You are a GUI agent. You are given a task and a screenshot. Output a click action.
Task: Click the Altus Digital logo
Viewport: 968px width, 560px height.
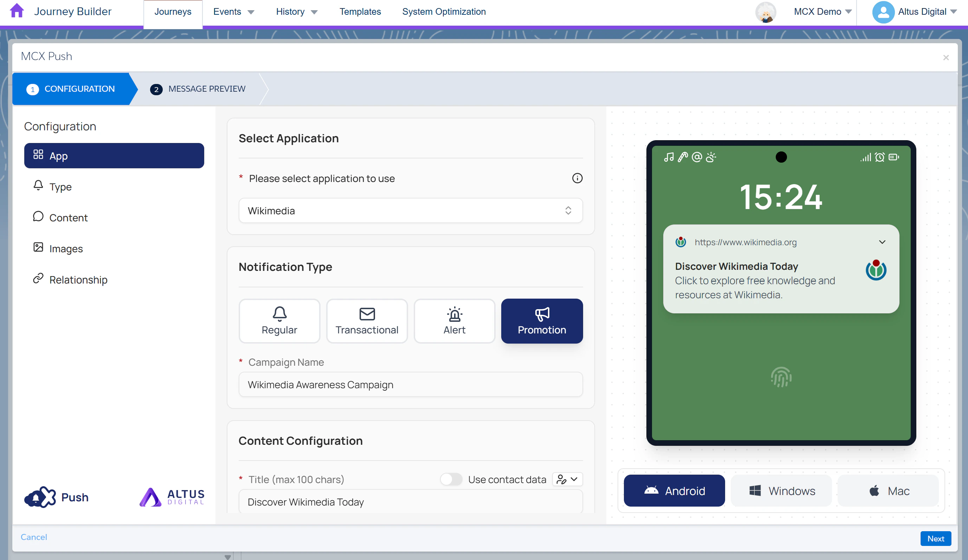172,497
